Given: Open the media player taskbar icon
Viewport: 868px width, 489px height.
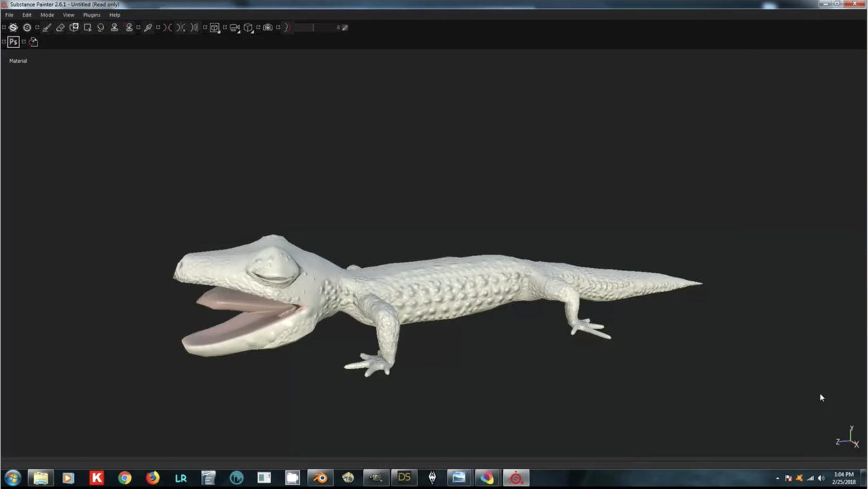Looking at the screenshot, I should [68, 478].
